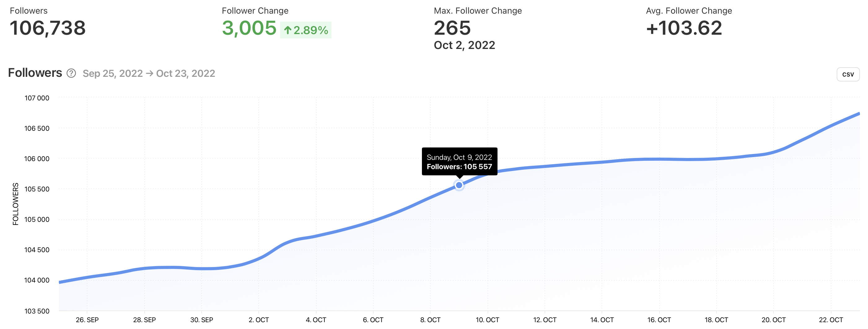Viewport: 868px width, 329px height.
Task: Select the Oct 2, 2022 max change date
Action: (x=464, y=45)
